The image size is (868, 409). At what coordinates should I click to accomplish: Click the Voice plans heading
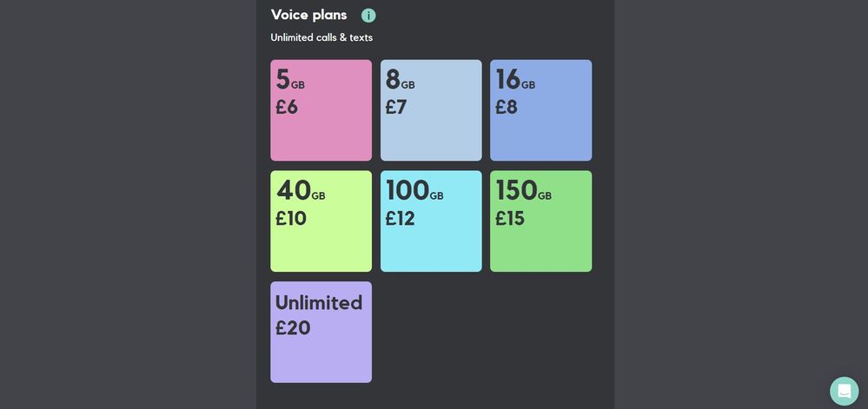[x=309, y=15]
